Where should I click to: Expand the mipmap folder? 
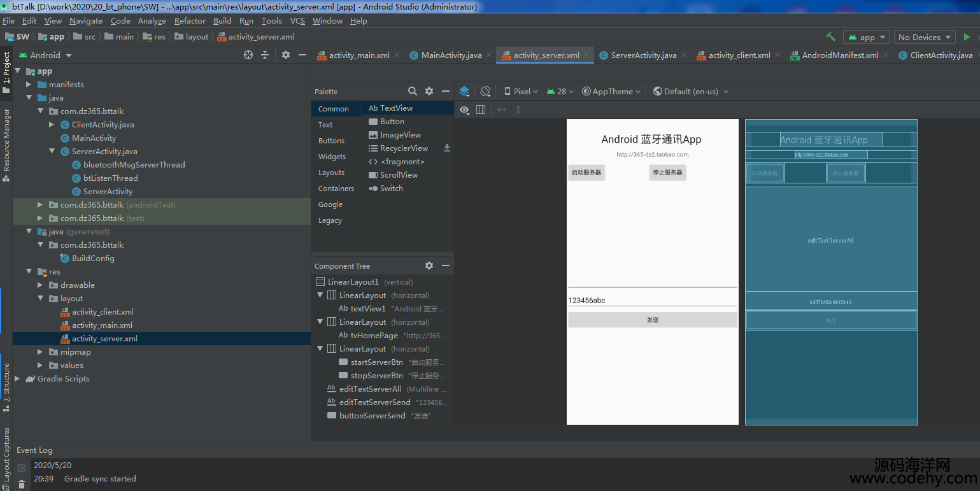pyautogui.click(x=40, y=352)
